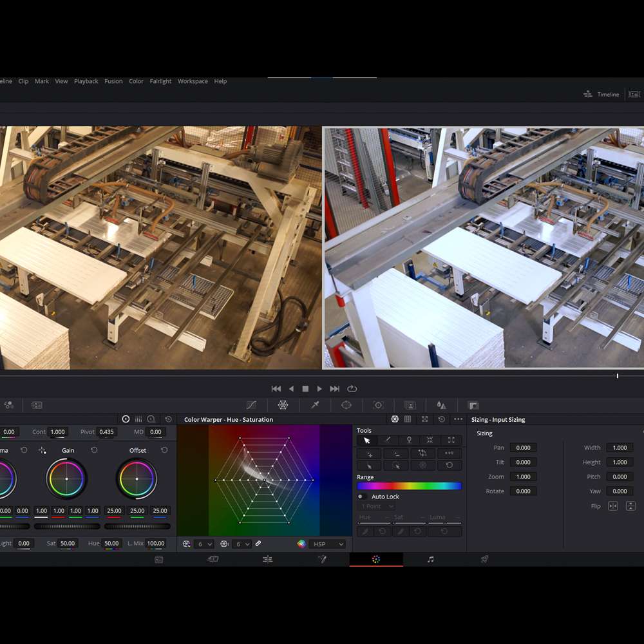Flip image vertically in Sizing

[631, 506]
